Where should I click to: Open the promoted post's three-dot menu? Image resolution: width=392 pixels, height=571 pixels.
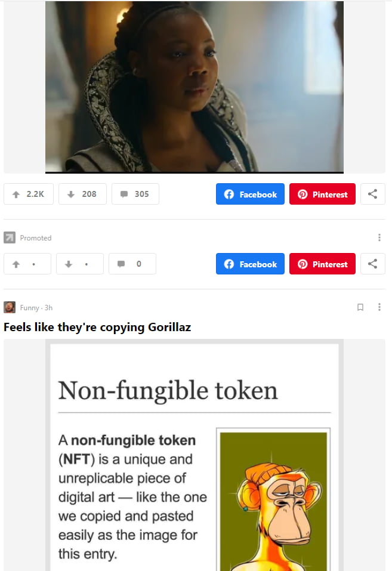coord(379,238)
